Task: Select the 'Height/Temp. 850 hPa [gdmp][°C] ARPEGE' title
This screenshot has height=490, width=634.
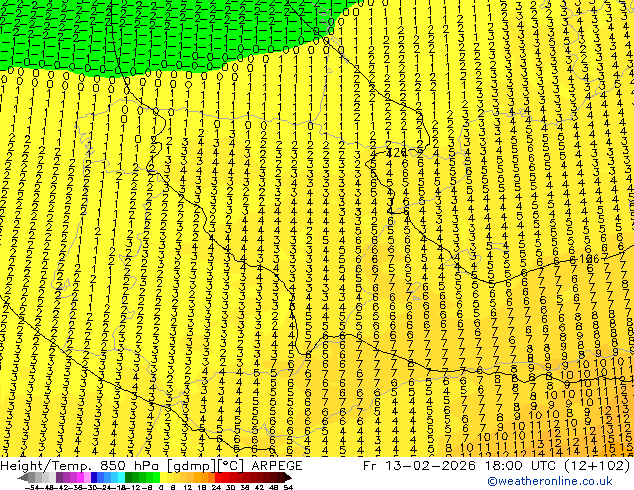Action: coord(151,466)
